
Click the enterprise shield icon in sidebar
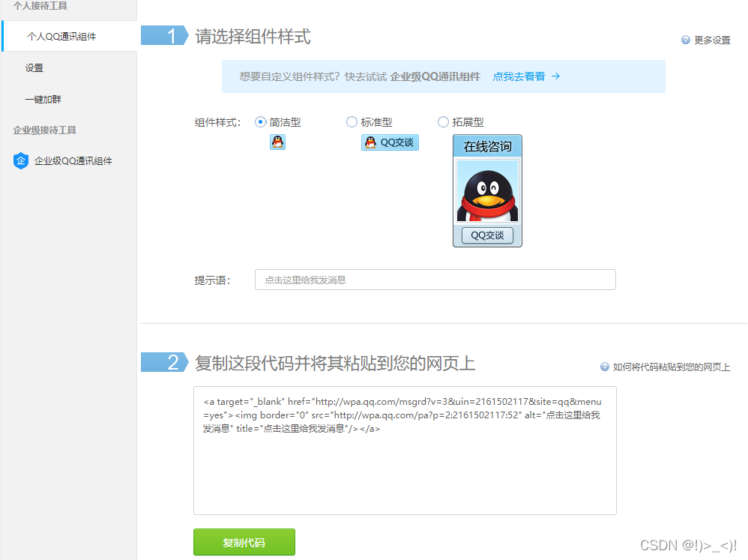(21, 160)
